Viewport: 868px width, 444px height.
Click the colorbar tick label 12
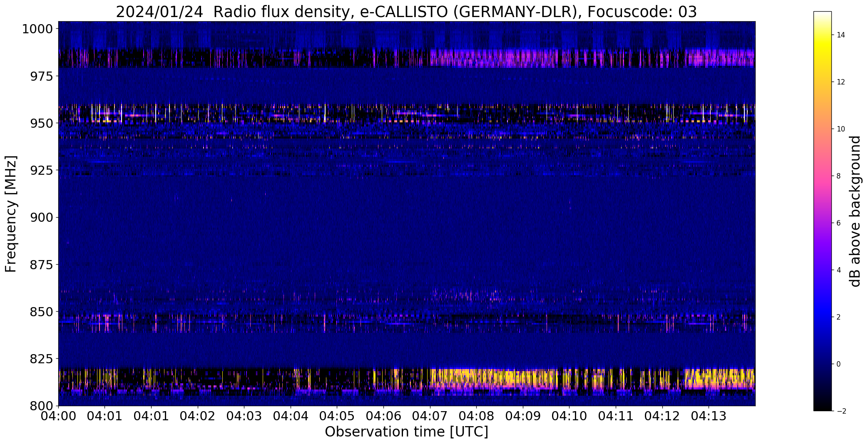click(841, 82)
